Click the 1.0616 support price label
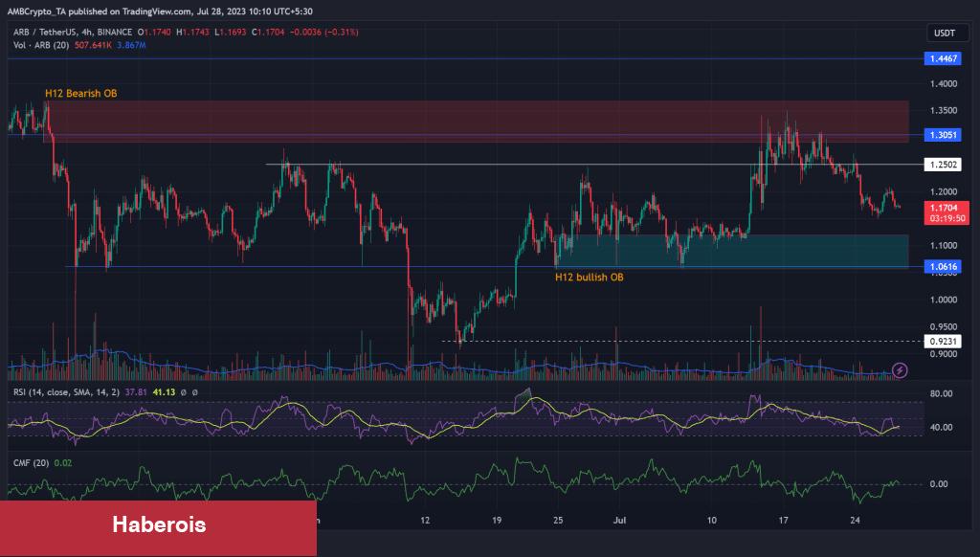Image resolution: width=980 pixels, height=557 pixels. (x=943, y=267)
